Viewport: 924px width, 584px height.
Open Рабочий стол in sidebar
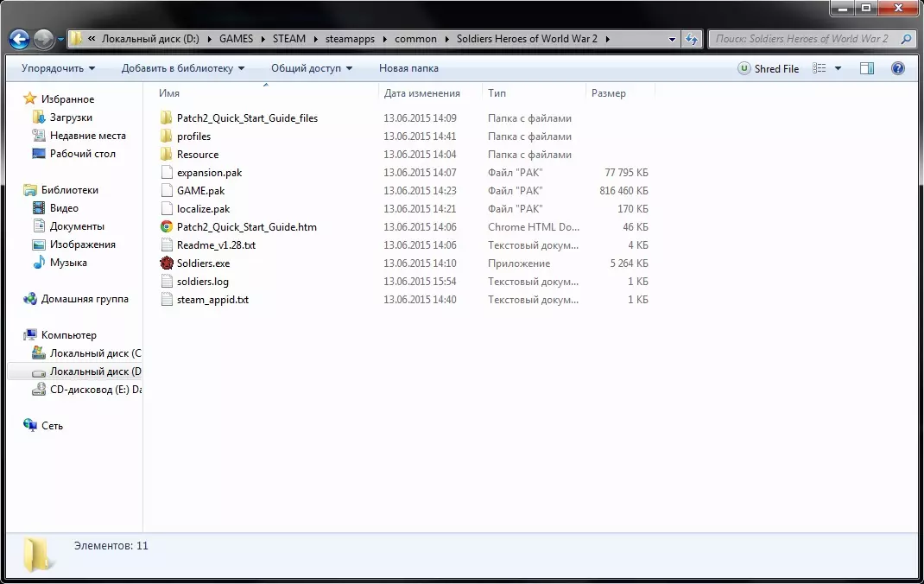(x=83, y=154)
